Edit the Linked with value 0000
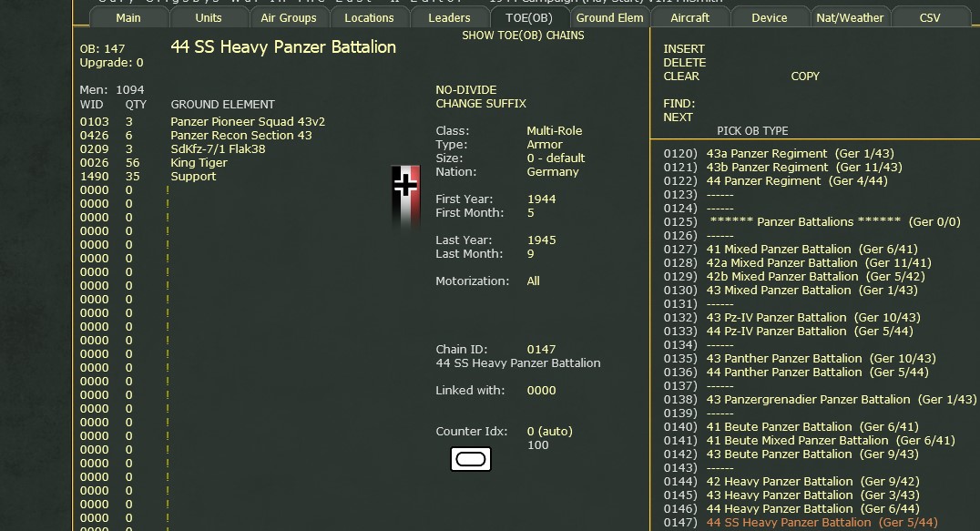 tap(541, 391)
